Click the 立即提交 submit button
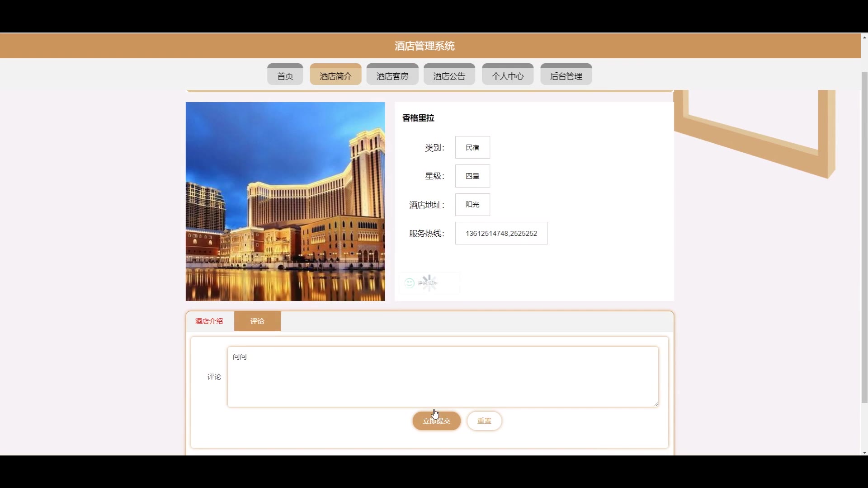 coord(436,421)
